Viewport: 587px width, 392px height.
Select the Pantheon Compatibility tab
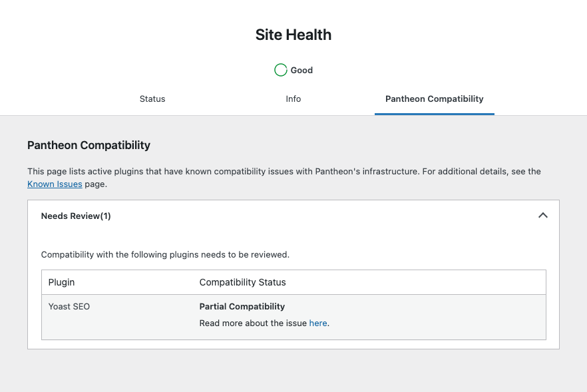434,98
